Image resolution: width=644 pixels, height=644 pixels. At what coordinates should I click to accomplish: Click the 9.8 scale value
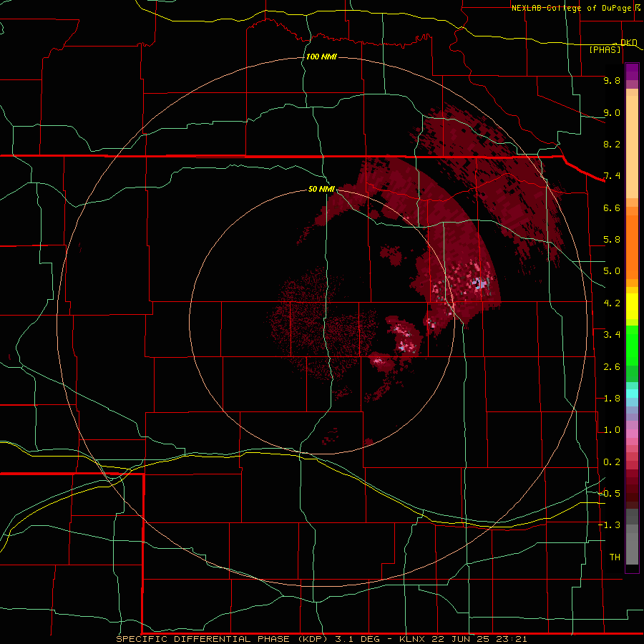612,80
